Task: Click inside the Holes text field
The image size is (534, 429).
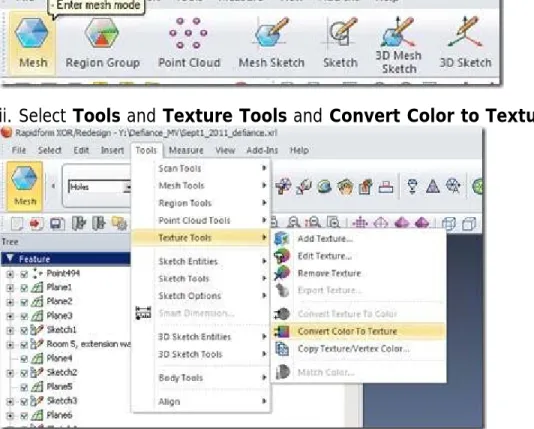Action: click(95, 187)
